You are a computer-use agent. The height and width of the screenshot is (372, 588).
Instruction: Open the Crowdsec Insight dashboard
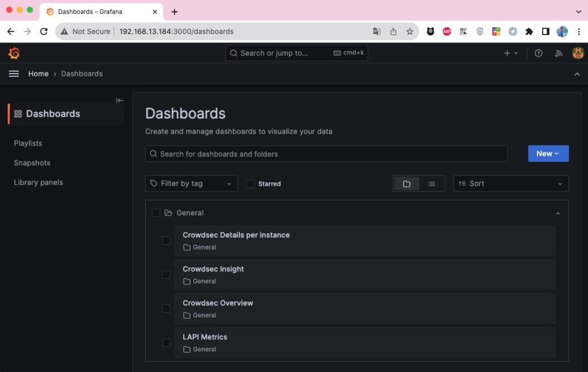coord(365,275)
